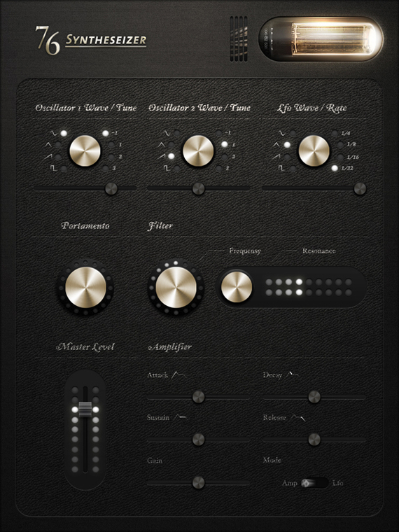Click the Master Level fader handle

pos(85,409)
